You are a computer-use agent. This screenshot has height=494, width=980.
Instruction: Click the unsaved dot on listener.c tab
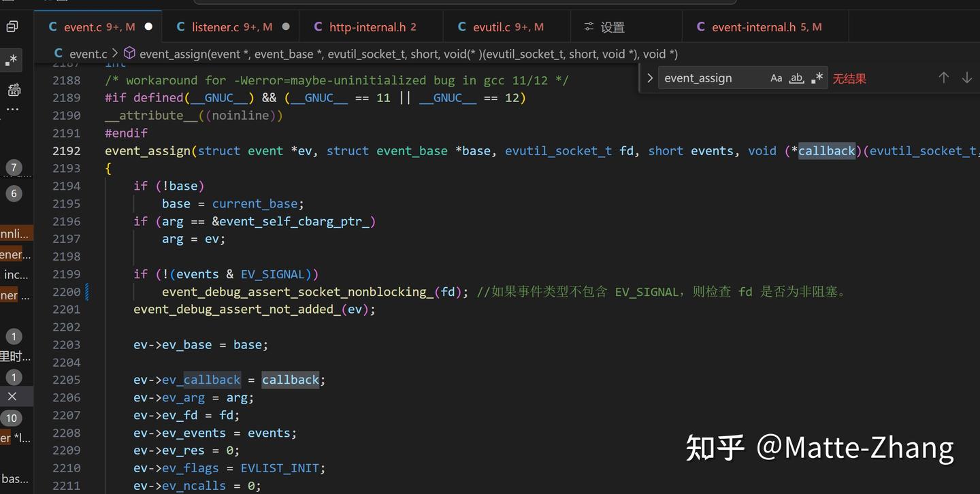286,27
